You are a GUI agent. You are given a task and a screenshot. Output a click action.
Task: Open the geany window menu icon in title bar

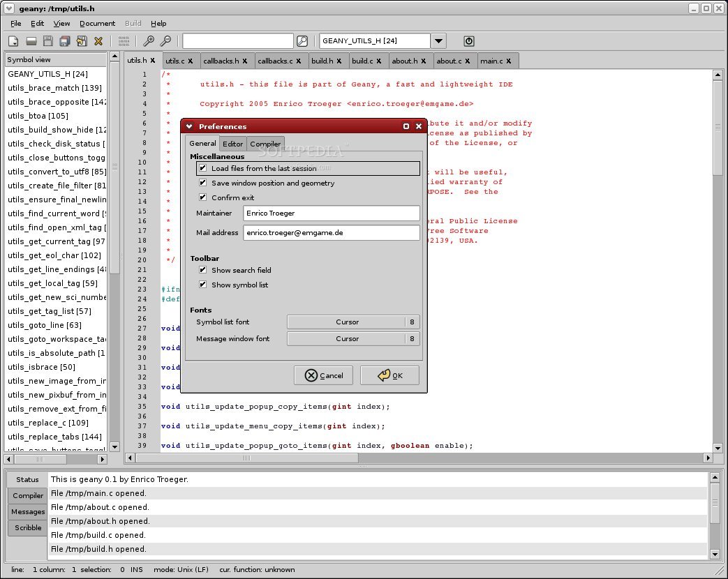coord(9,8)
